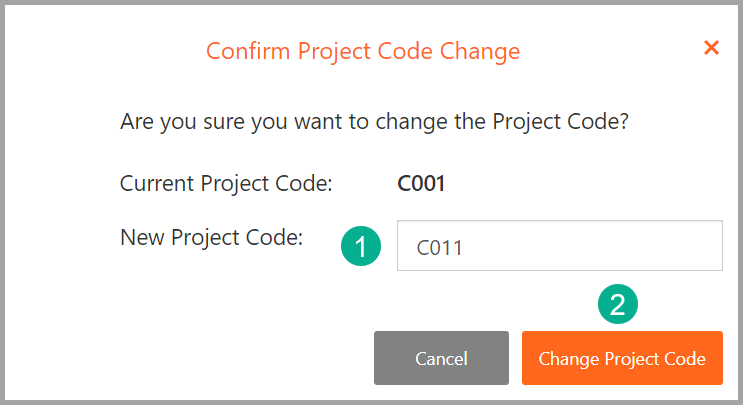Dismiss dialog using the top-right X
This screenshot has width=743, height=405.
pos(711,47)
